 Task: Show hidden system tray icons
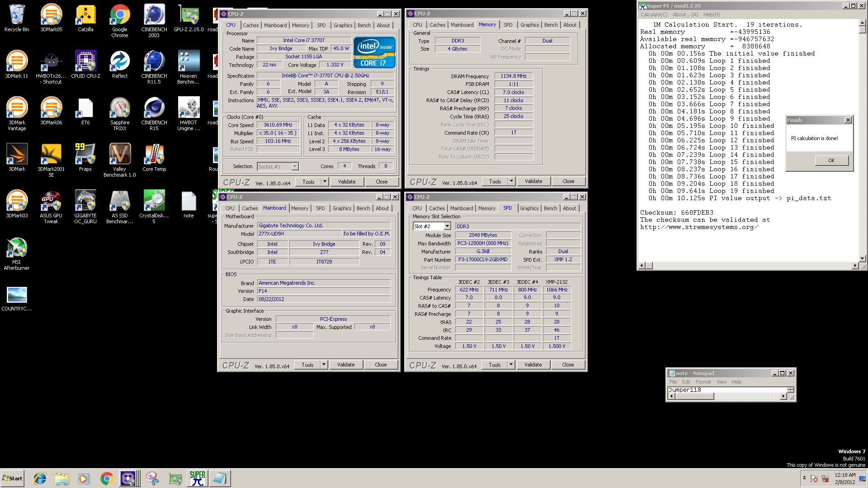coord(804,478)
